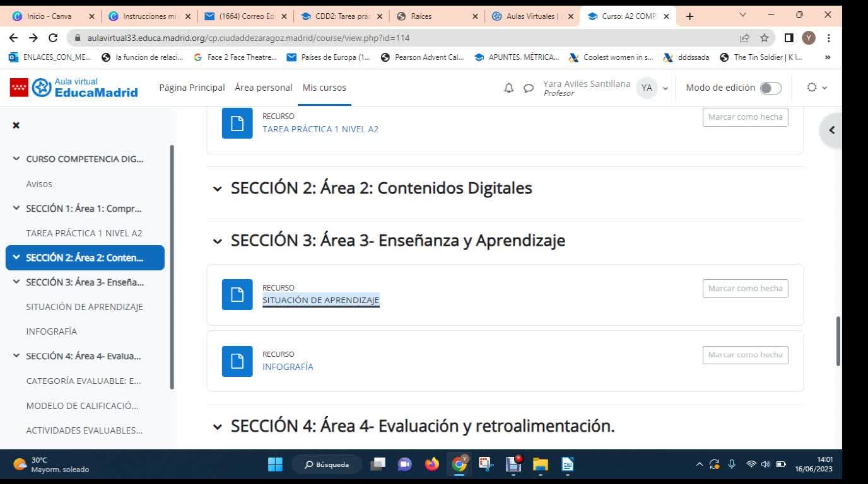Open the Windows Start menu
This screenshot has height=484, width=868.
pos(275,465)
